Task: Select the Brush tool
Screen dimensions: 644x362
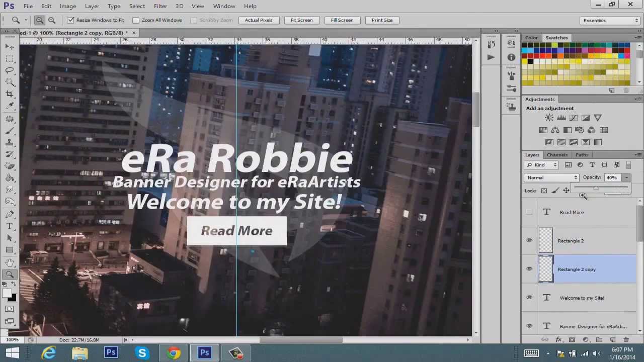Action: coord(10,131)
